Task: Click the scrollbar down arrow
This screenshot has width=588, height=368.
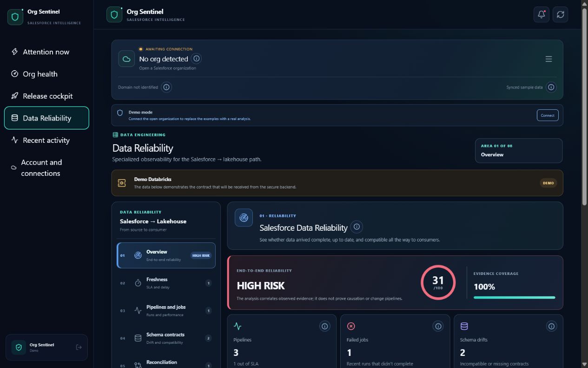Action: pos(584,364)
